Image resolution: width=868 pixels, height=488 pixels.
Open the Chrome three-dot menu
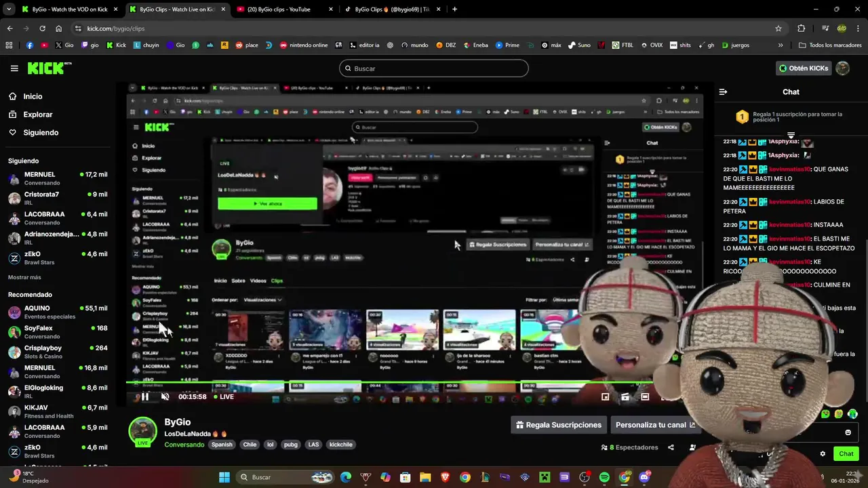(858, 28)
